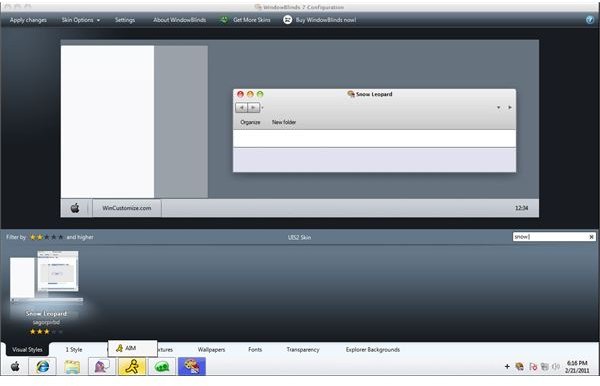The height and width of the screenshot is (386, 600).
Task: Expand the Skin Options dropdown
Action: pyautogui.click(x=81, y=20)
